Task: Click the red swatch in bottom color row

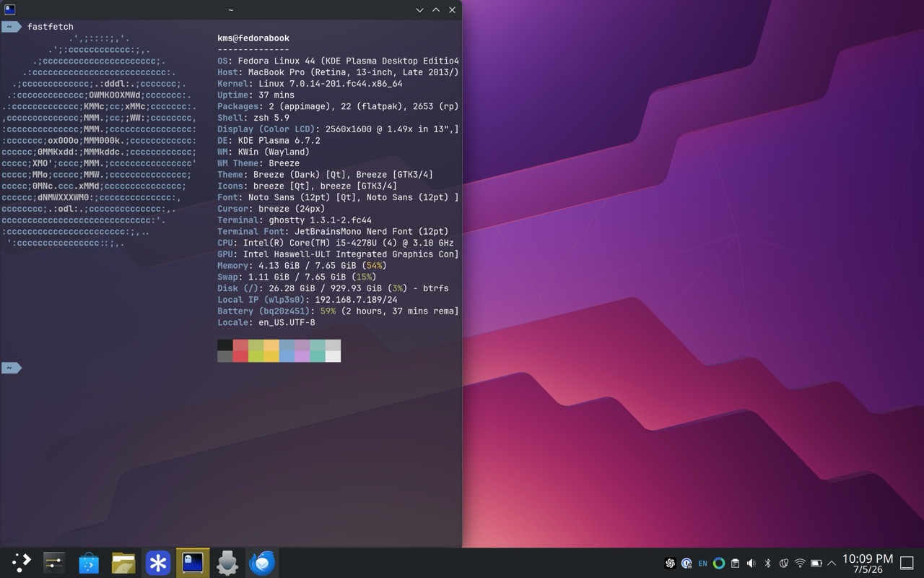Action: 240,356
